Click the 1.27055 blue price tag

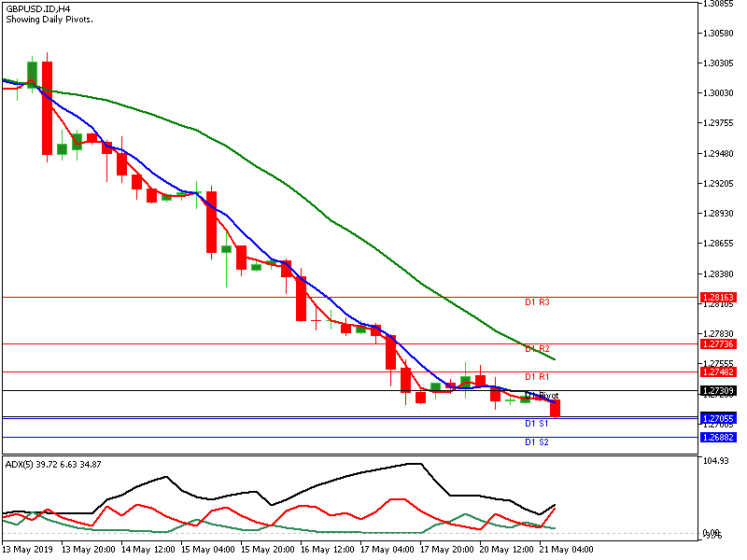pyautogui.click(x=718, y=418)
